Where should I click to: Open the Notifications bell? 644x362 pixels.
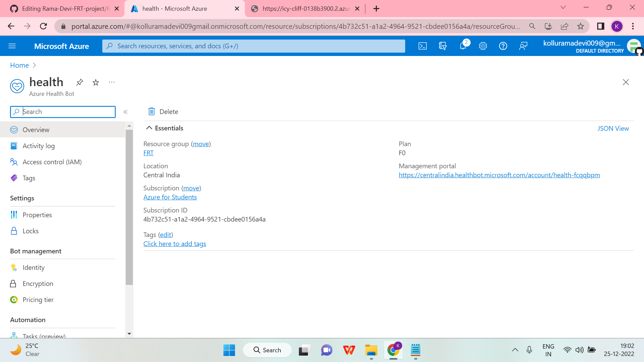click(463, 46)
